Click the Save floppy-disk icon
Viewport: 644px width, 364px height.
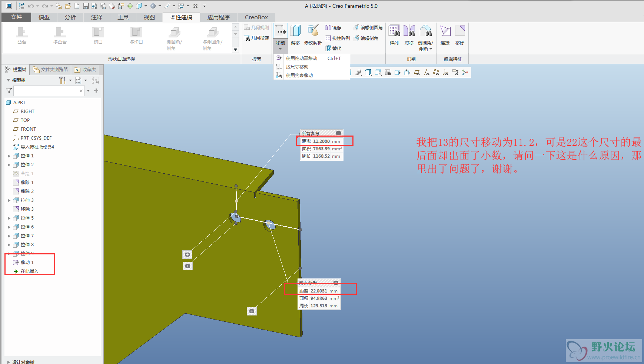point(86,6)
